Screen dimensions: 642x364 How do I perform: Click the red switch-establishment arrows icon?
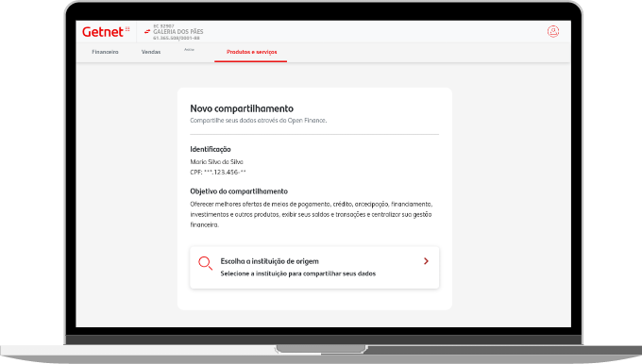pyautogui.click(x=147, y=31)
